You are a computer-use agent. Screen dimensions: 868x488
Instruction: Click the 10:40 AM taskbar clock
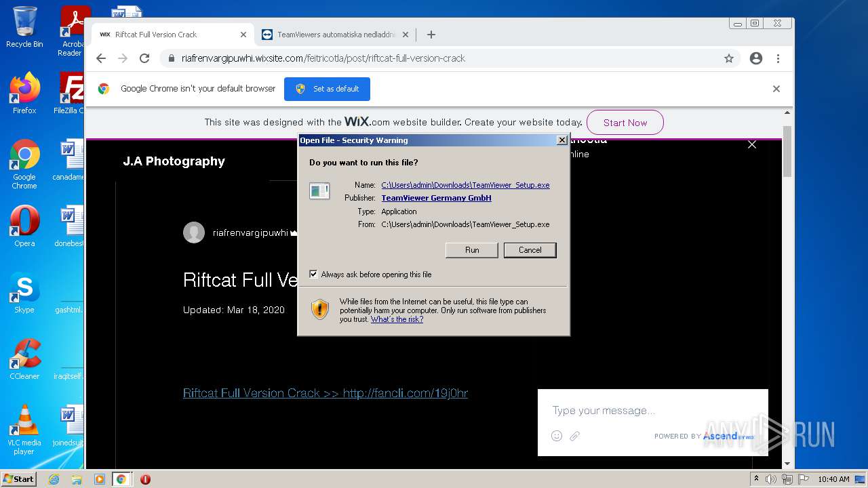tap(833, 479)
